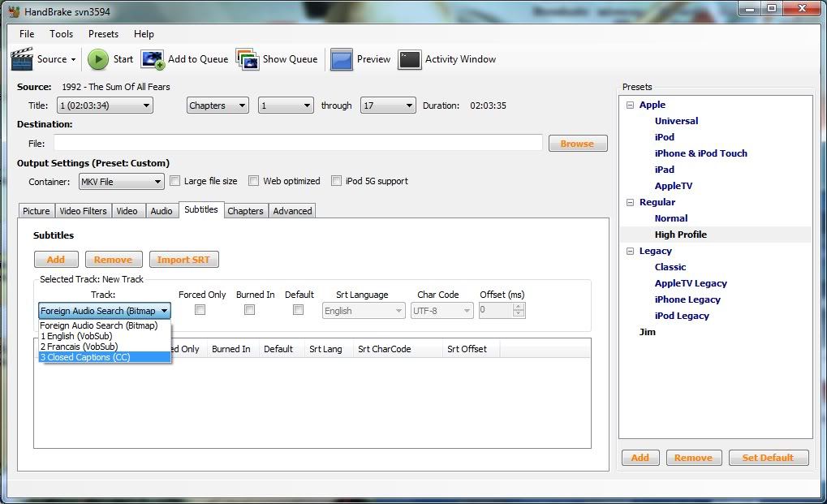Select Foreign Audio Search (Bitmap) list option
827x504 pixels.
click(105, 325)
